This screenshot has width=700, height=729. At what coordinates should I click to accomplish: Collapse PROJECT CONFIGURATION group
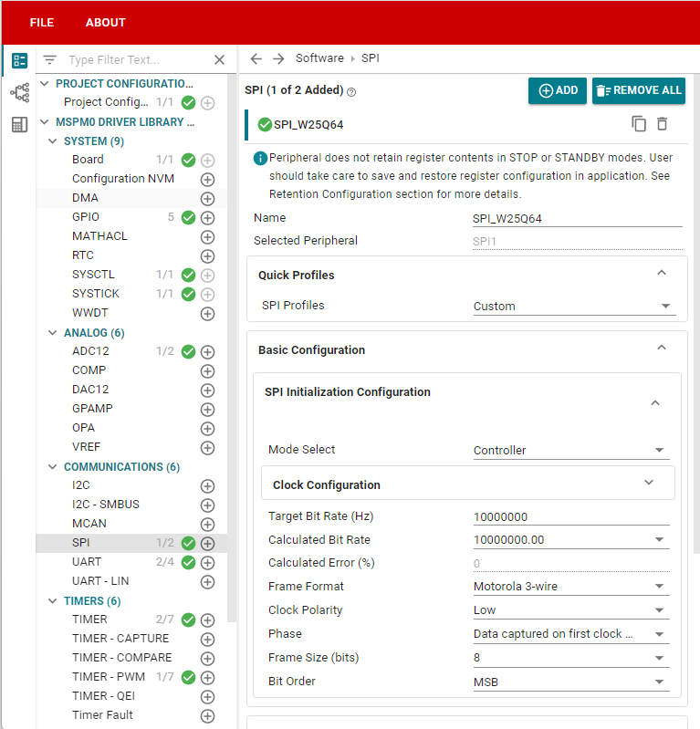tap(45, 84)
